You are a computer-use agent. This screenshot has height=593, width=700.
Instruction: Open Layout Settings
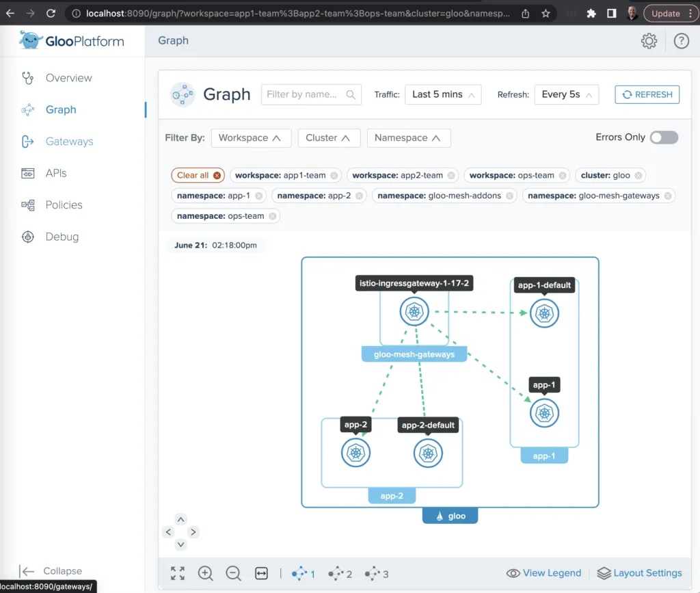click(639, 573)
